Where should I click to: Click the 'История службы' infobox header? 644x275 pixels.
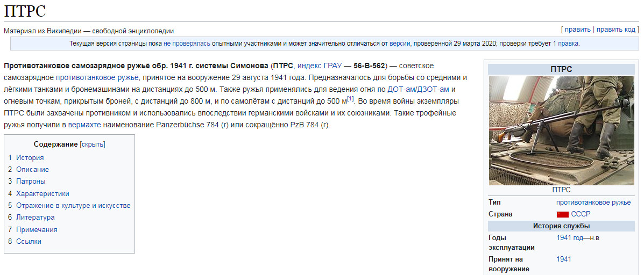(x=562, y=226)
